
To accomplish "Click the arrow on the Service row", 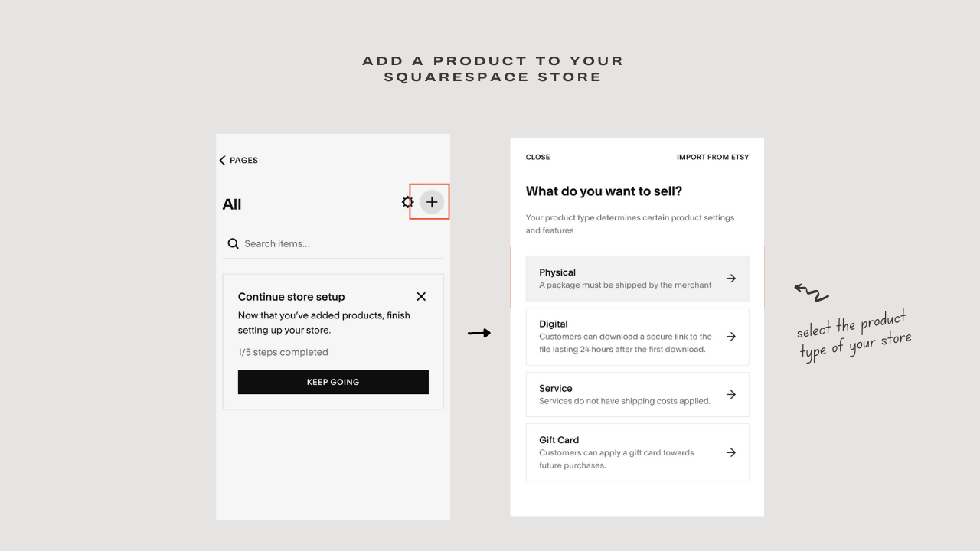I will 731,395.
